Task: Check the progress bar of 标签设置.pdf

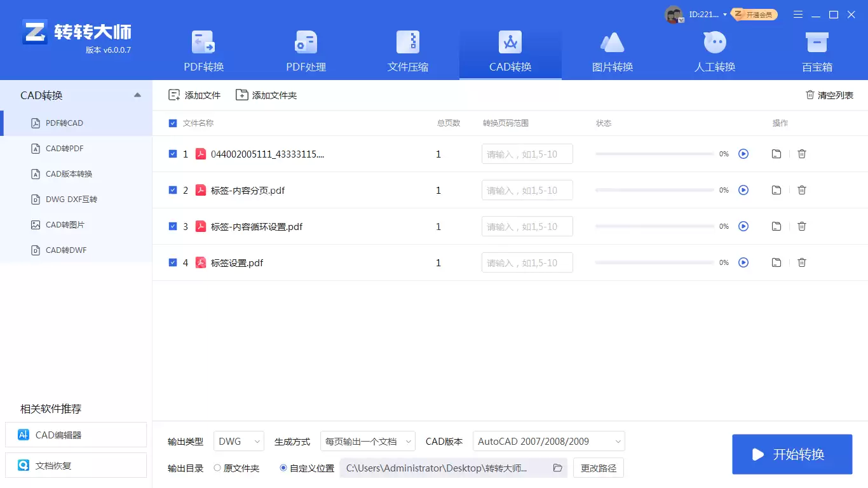Action: tap(654, 262)
